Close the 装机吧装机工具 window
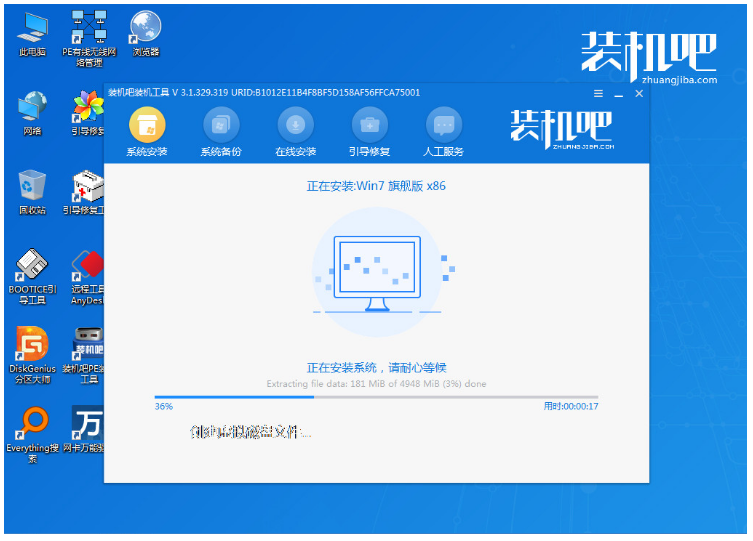 (639, 94)
